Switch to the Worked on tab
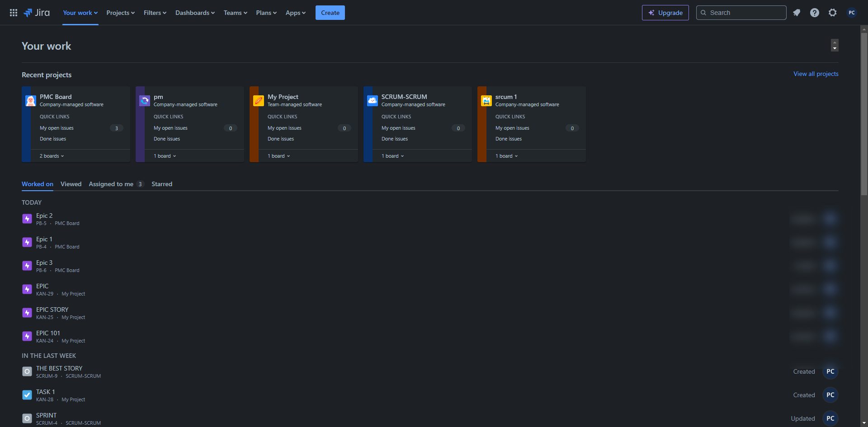 [x=38, y=184]
